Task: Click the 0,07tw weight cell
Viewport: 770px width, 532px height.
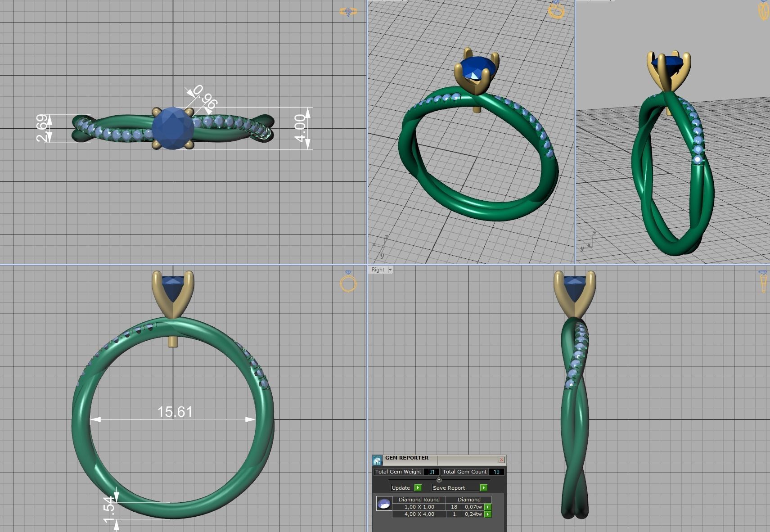Action: point(473,507)
